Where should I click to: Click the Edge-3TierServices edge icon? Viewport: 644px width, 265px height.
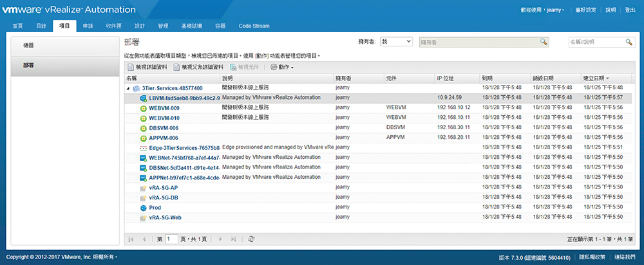(x=144, y=148)
